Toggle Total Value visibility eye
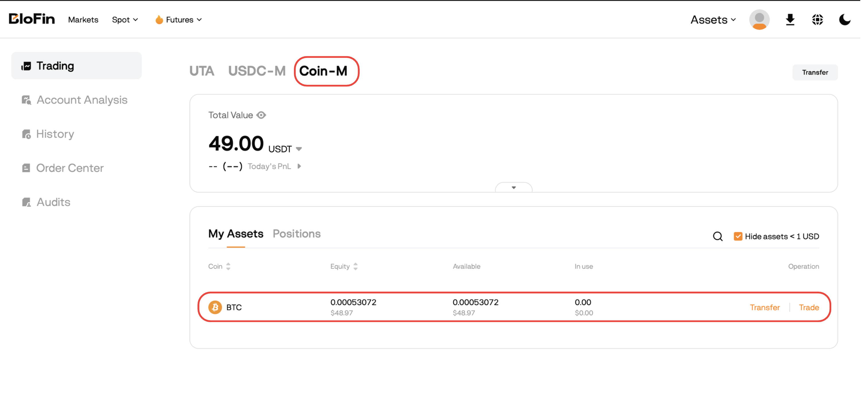 (x=261, y=115)
